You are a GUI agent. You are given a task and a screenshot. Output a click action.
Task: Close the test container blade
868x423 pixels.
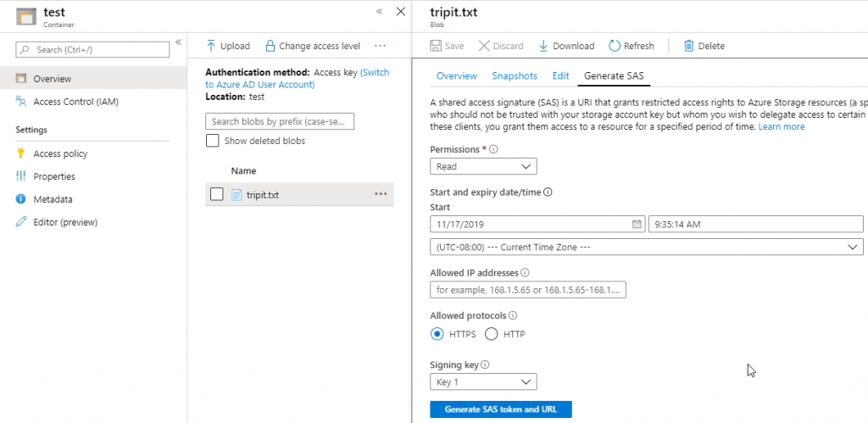coord(401,12)
